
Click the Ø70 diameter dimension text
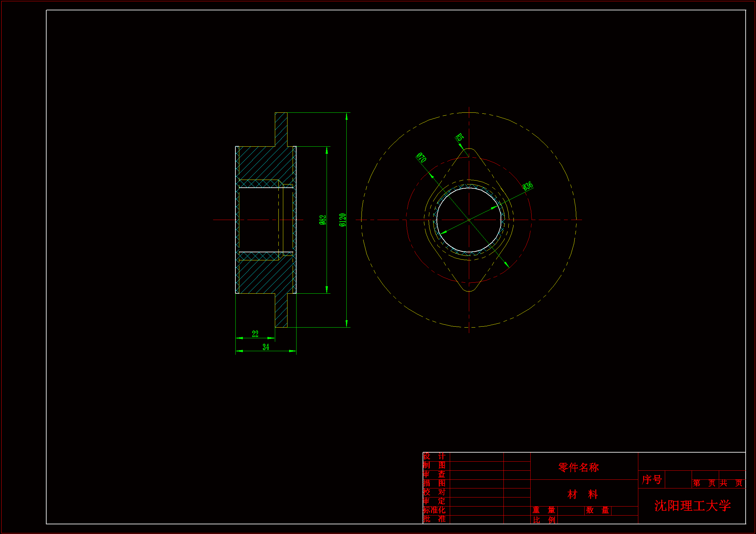pyautogui.click(x=421, y=158)
